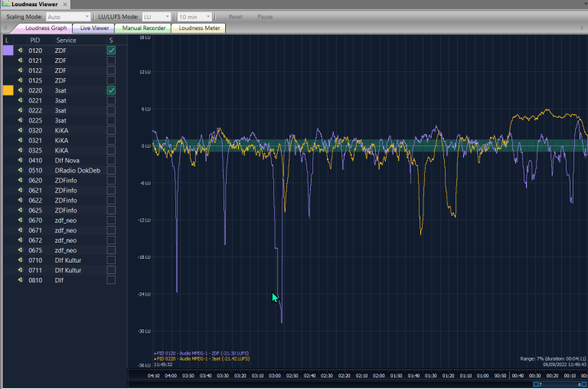Enable the checkbox for PID 0121

pyautogui.click(x=111, y=60)
